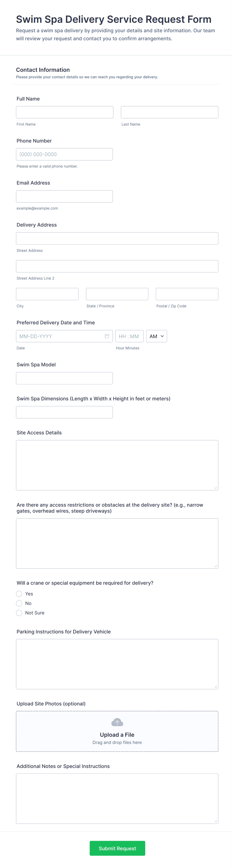Open the AM/PM dropdown
This screenshot has width=232, height=868.
click(156, 336)
